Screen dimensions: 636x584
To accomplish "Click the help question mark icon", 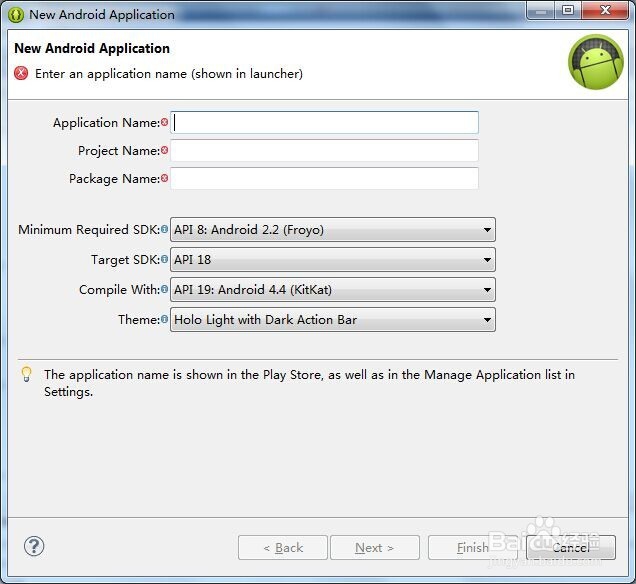I will [34, 546].
